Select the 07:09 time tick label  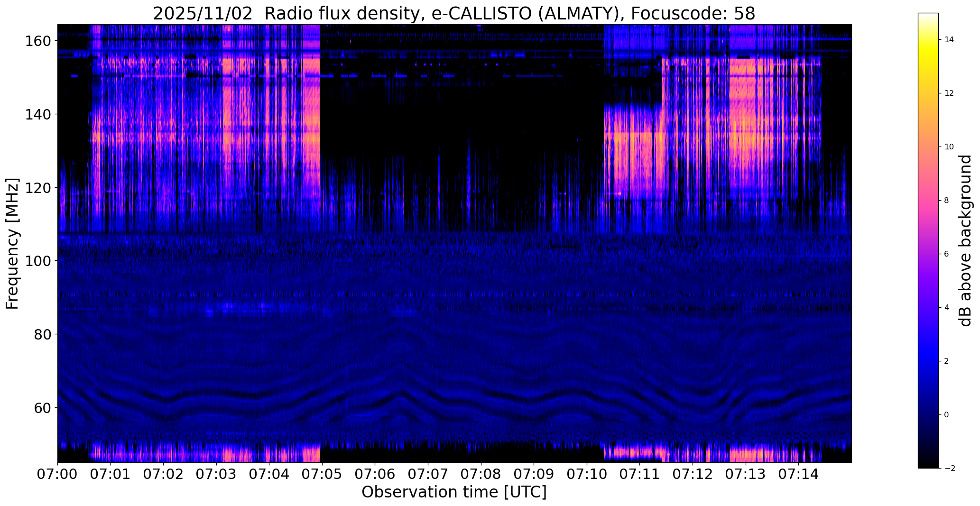click(534, 474)
